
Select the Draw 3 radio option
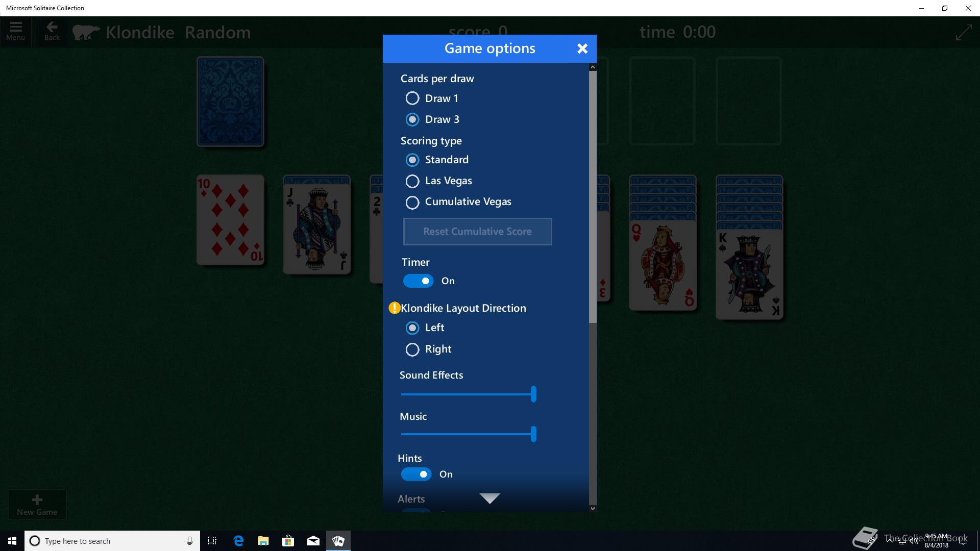pyautogui.click(x=432, y=119)
